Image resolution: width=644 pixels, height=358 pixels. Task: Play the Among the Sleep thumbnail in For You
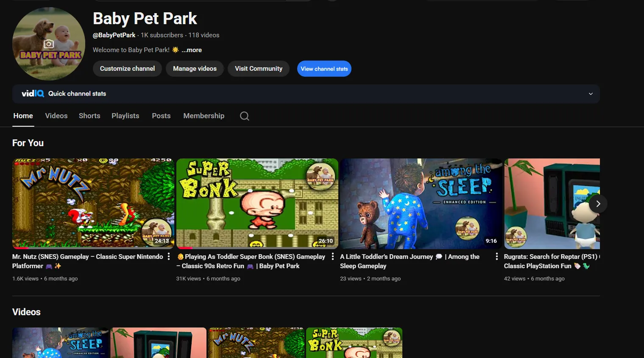pos(421,204)
